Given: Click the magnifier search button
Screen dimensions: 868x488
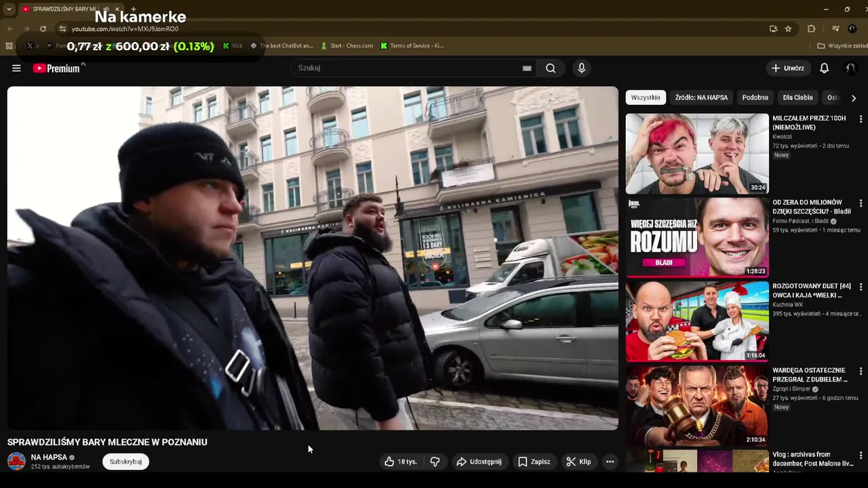Looking at the screenshot, I should pos(551,68).
